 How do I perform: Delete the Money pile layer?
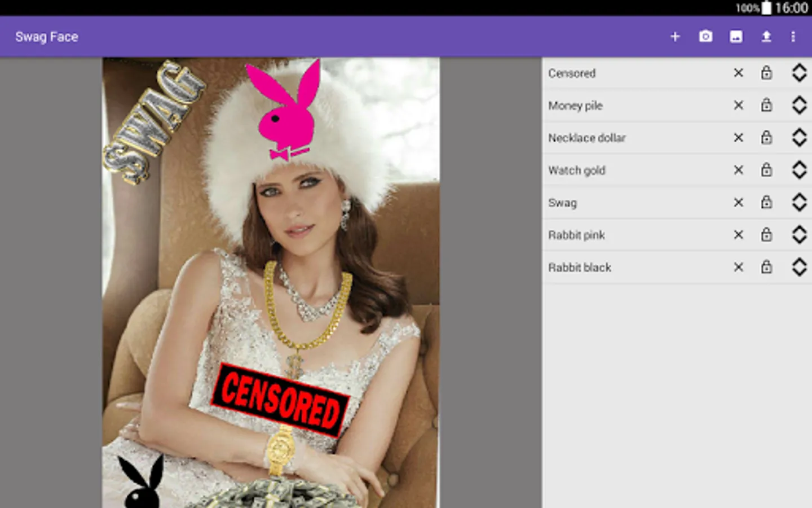pos(738,105)
